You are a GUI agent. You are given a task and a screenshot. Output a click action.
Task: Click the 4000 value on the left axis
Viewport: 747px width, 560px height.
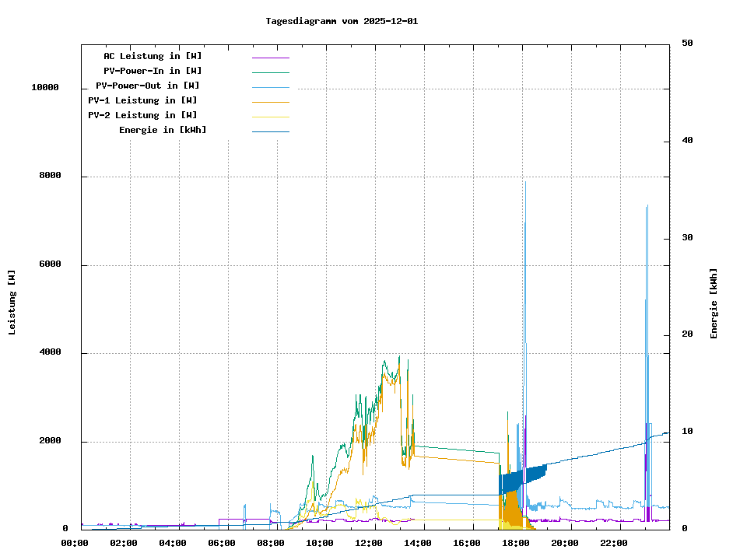(48, 353)
